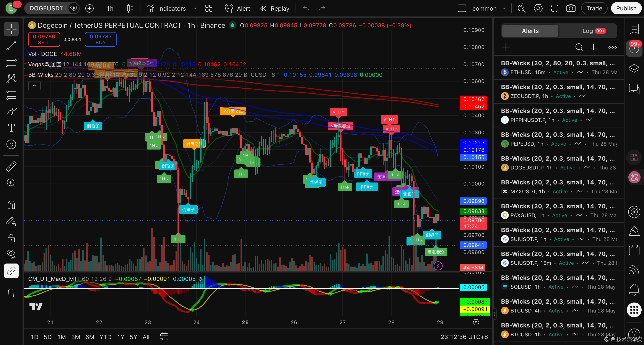Toggle magnet mode for drawings
The height and width of the screenshot is (345, 644).
11,205
